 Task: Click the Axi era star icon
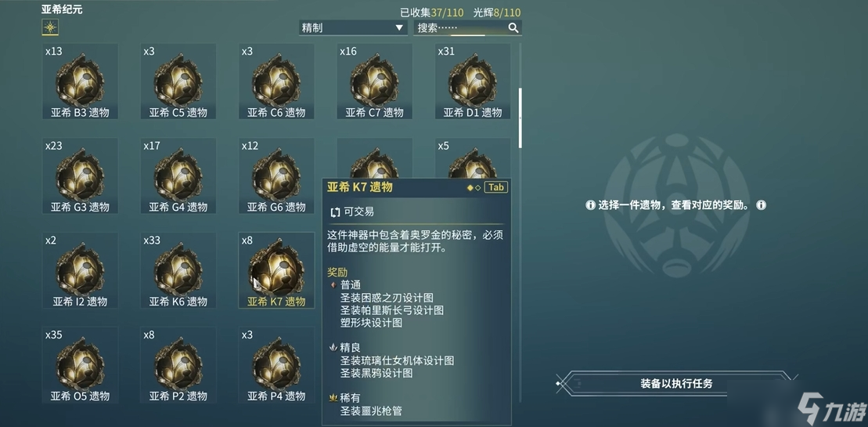click(x=50, y=27)
